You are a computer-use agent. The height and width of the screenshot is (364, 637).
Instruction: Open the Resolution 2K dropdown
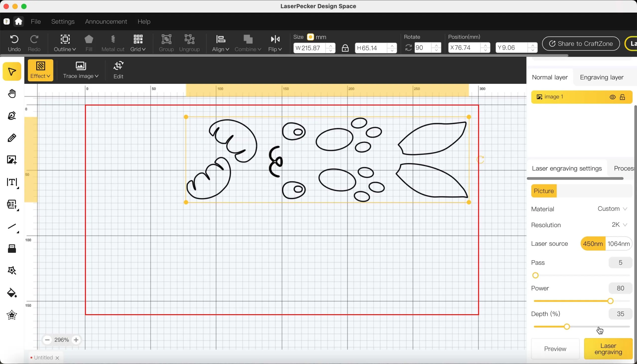coord(619,225)
